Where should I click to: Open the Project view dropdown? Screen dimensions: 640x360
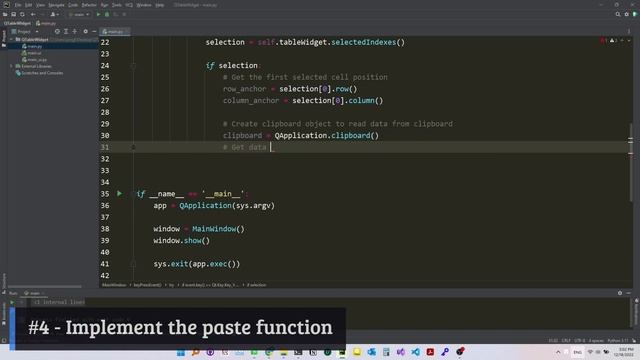coord(25,31)
